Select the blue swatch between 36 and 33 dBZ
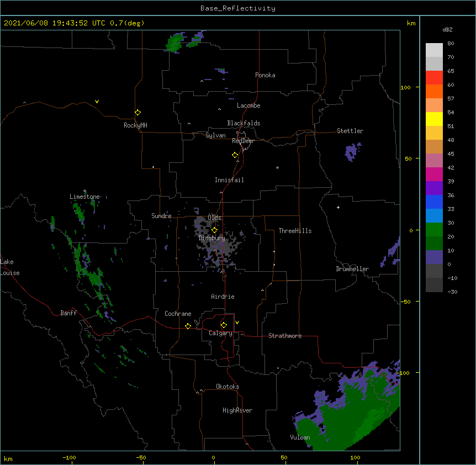This screenshot has height=465, width=476. pyautogui.click(x=434, y=202)
